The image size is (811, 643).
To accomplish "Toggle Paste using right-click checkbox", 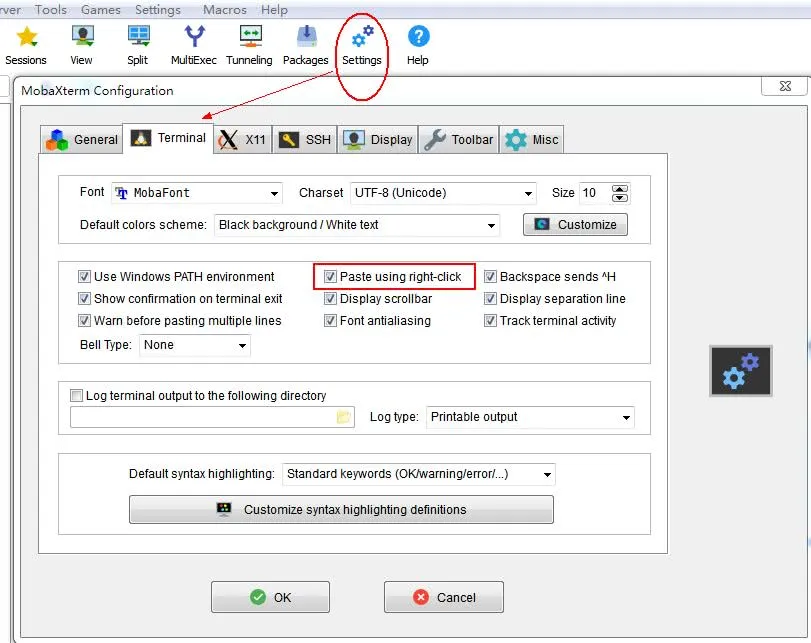I will pyautogui.click(x=330, y=277).
